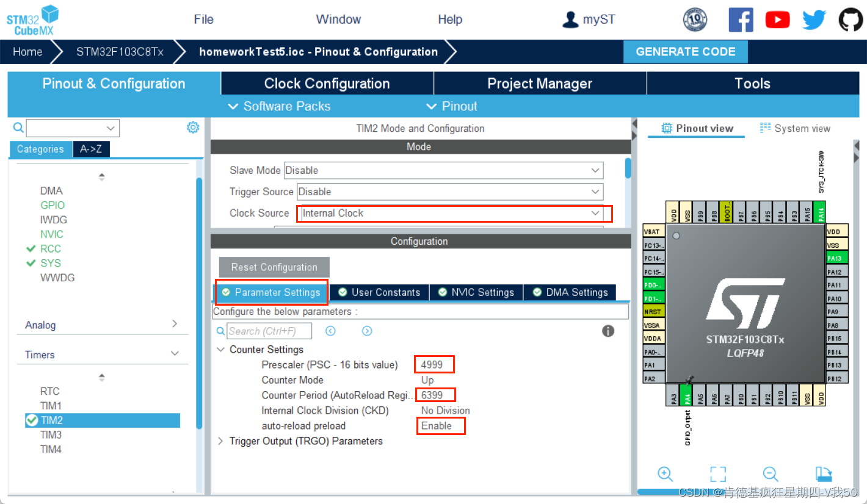Viewport: 867px width, 504px height.
Task: Click the categories panel vertical scrollbar
Action: (x=199, y=304)
